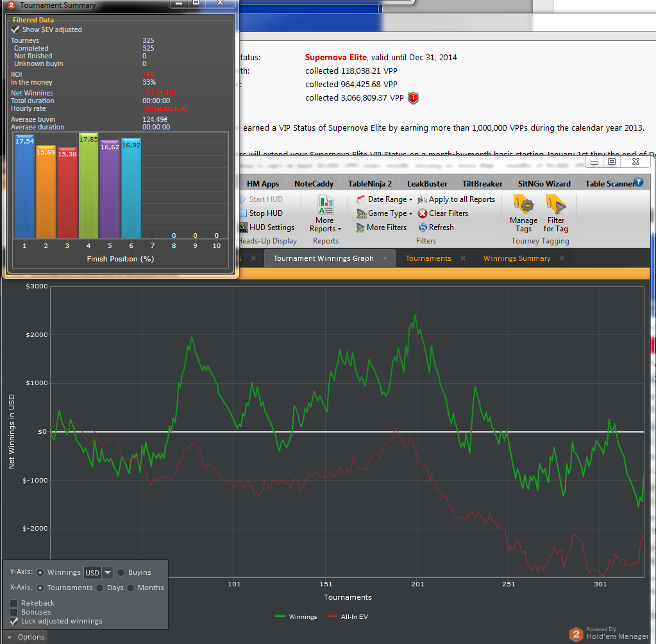This screenshot has height=644, width=656.
Task: Click the orange bar for finish position 2
Action: click(x=46, y=192)
